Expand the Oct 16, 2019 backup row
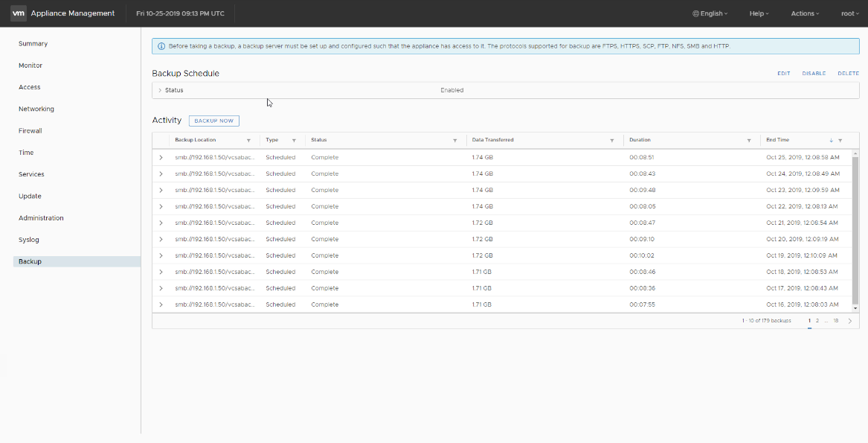The image size is (868, 443). click(161, 305)
